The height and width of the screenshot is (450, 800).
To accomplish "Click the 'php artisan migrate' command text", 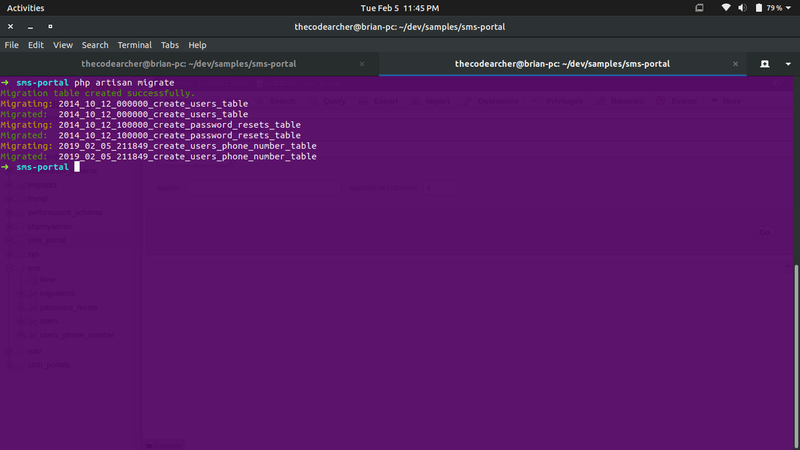I will coord(124,82).
